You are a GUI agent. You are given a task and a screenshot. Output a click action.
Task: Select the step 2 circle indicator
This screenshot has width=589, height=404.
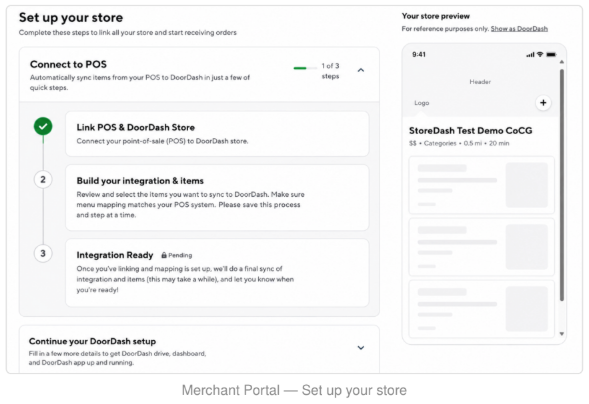[43, 179]
